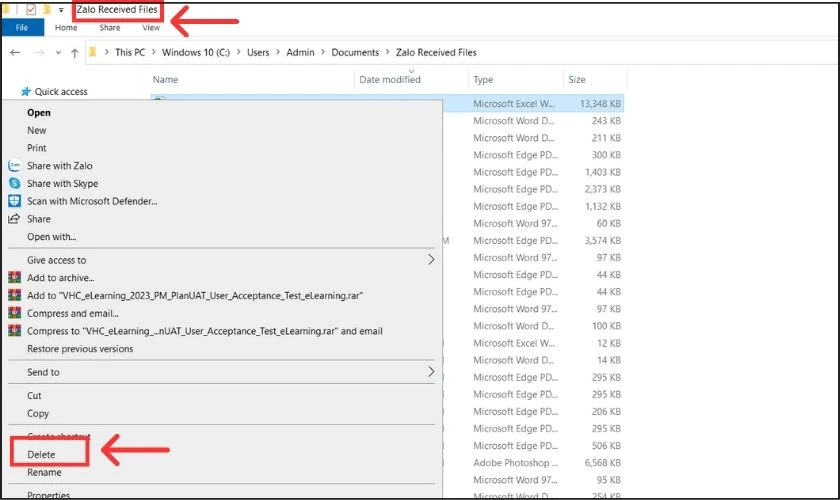
Task: Click Admin in address path
Action: 300,52
